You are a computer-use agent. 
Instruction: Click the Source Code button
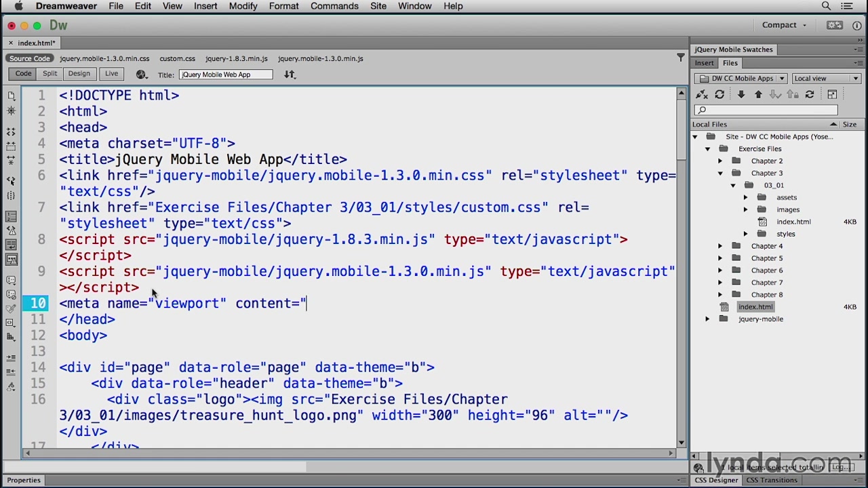[30, 58]
